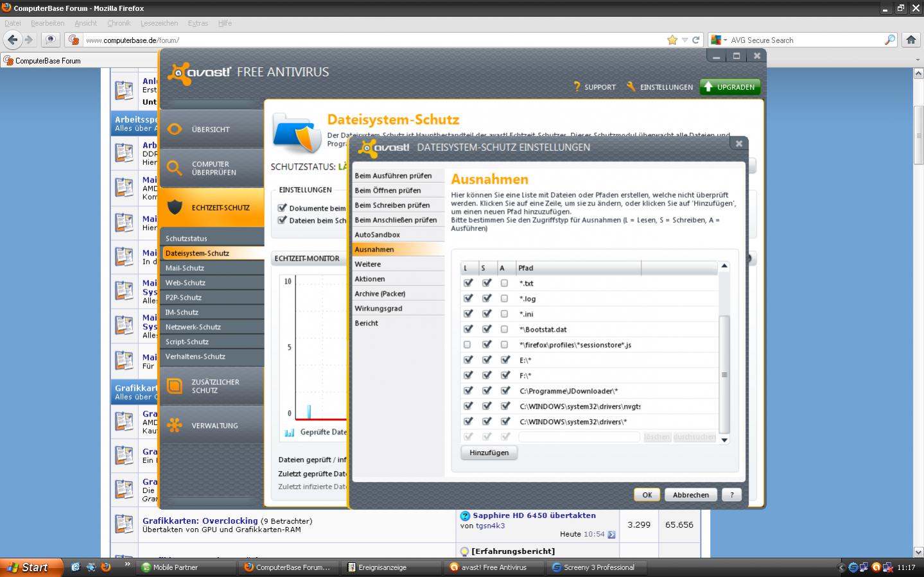The image size is (924, 577).
Task: Uncheck S checkbox for C:\Programme\JDownloader\*
Action: click(487, 391)
